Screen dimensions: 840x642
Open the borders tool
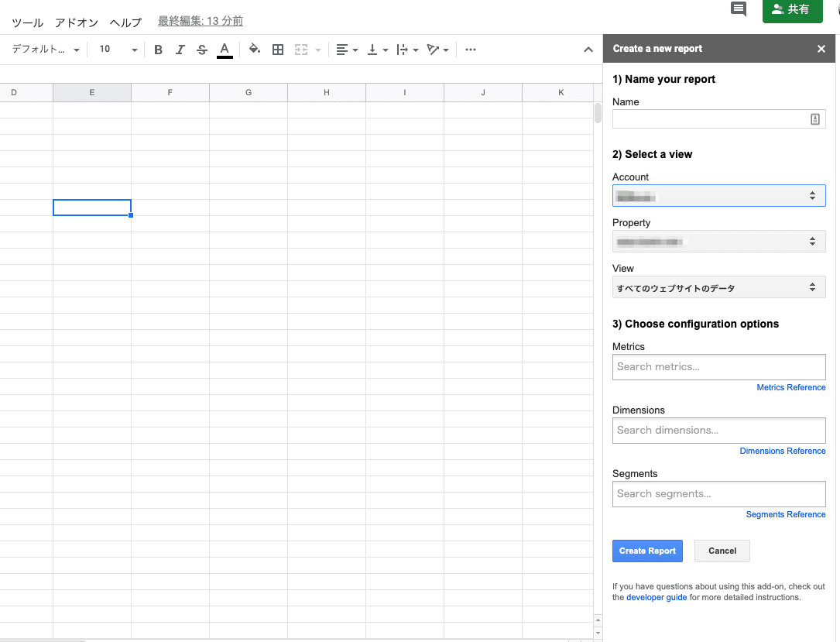tap(277, 50)
